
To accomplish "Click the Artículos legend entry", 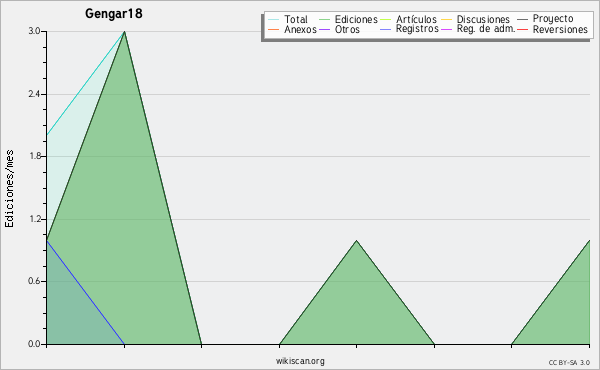I will (408, 19).
